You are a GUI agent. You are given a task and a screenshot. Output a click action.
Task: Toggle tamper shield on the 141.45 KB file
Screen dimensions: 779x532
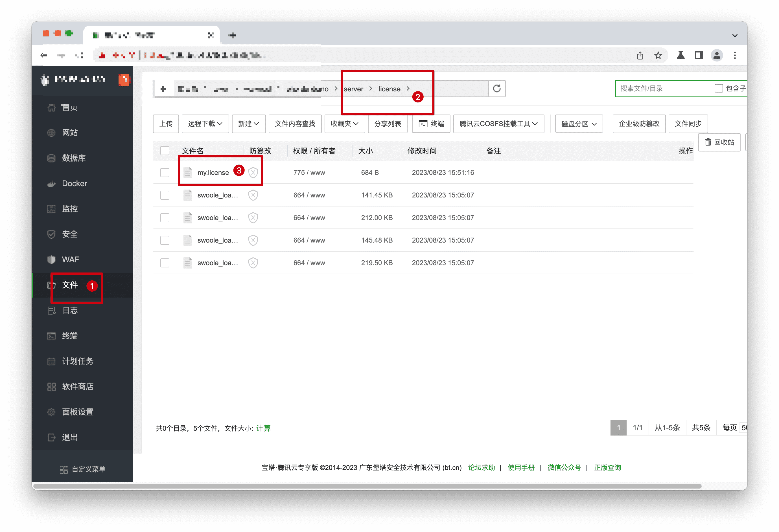pos(253,195)
